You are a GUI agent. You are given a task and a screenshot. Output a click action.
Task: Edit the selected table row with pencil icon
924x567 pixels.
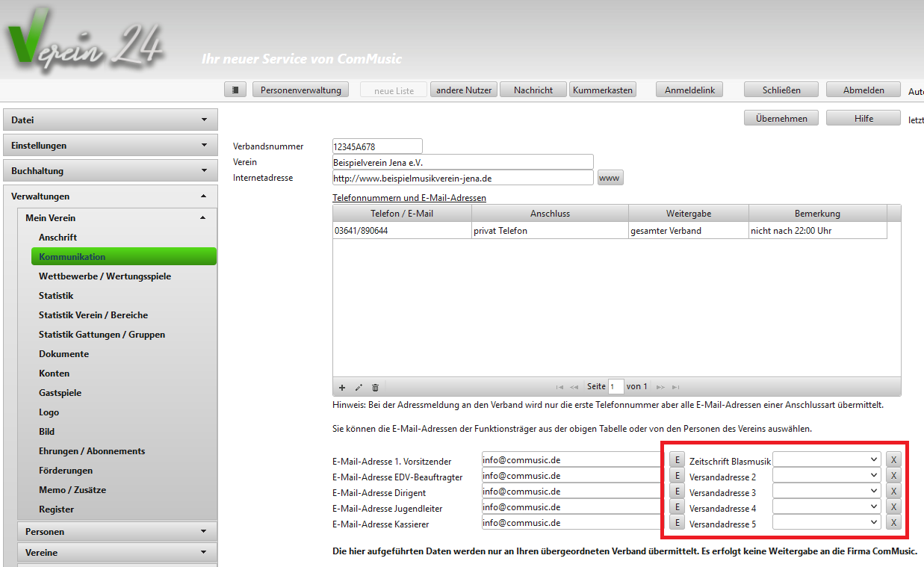click(359, 388)
